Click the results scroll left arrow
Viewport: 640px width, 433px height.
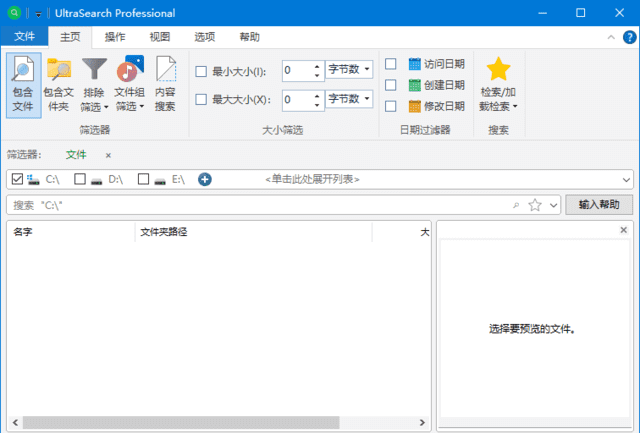point(15,422)
